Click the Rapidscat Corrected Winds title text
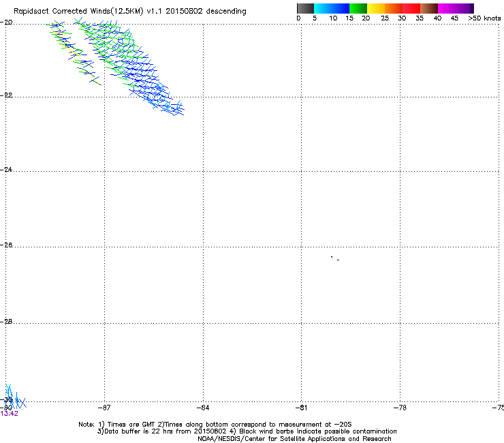The height and width of the screenshot is (443, 504). pyautogui.click(x=130, y=11)
